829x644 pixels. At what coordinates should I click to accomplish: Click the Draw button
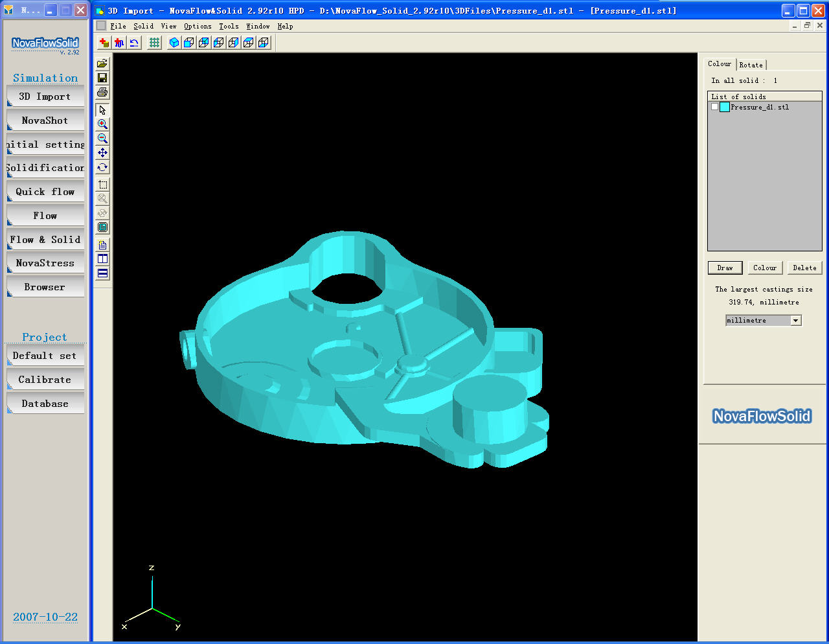point(725,268)
